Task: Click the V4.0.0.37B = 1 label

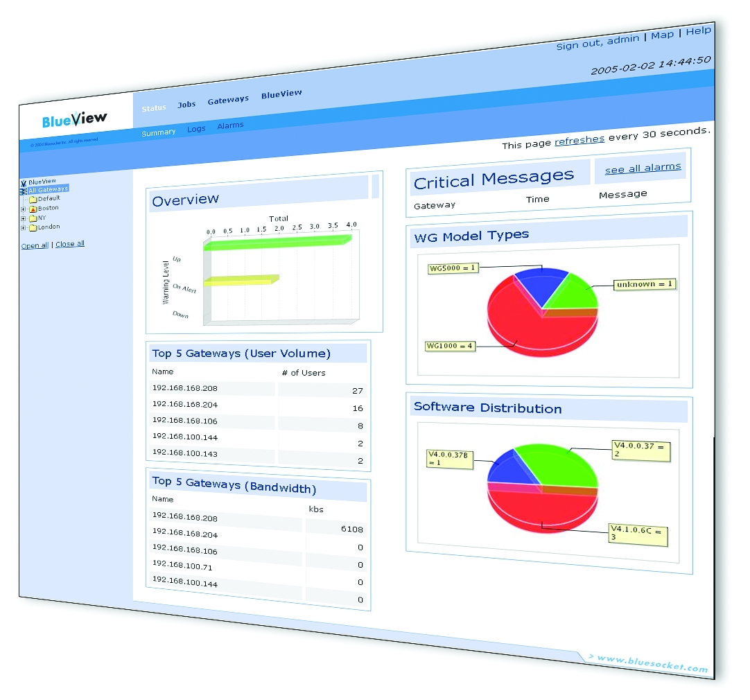Action: pos(449,459)
